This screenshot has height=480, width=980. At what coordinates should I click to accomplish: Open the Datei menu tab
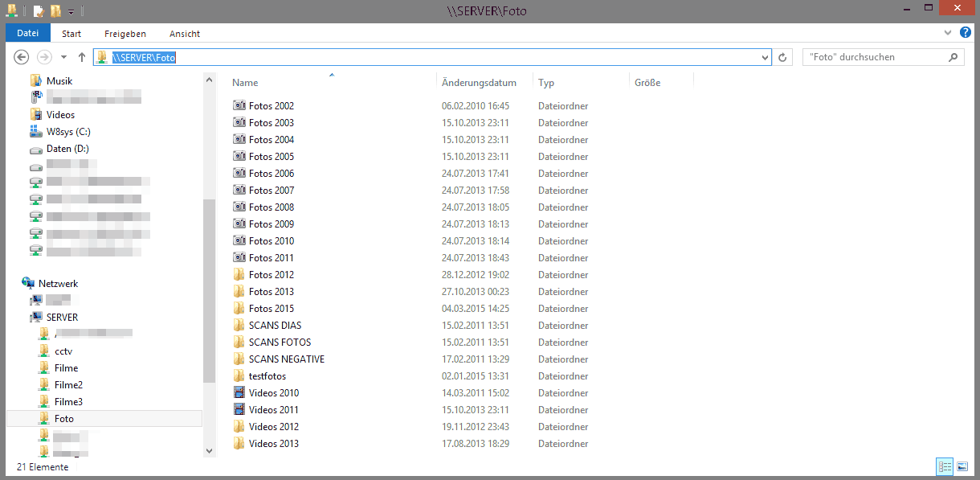click(x=28, y=33)
